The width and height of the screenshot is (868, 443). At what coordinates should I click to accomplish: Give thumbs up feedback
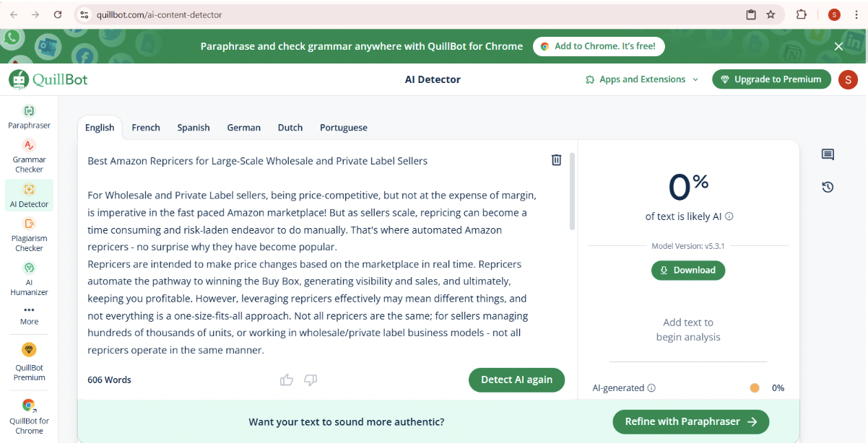point(287,380)
